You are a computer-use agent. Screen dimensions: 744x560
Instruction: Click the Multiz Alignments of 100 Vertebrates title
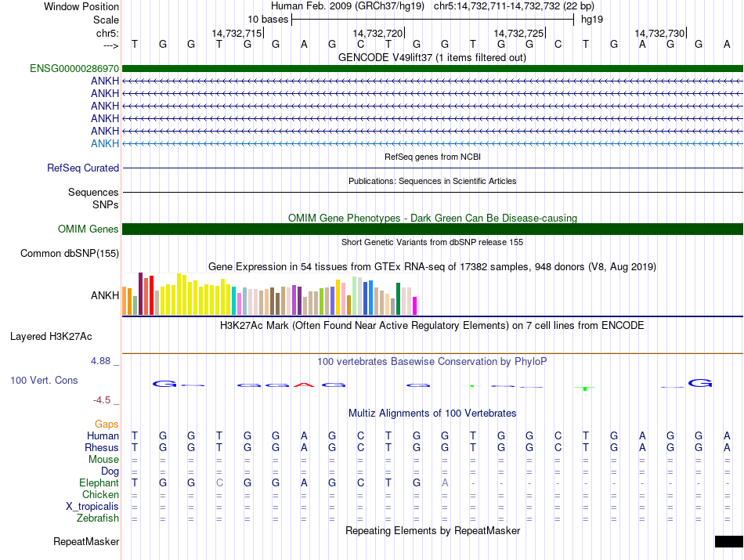[432, 413]
